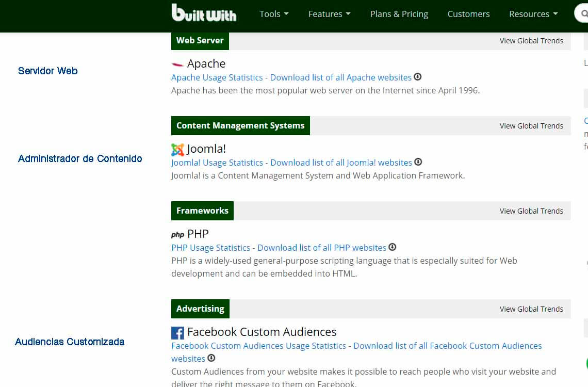
Task: Open the Customers page
Action: pyautogui.click(x=468, y=14)
